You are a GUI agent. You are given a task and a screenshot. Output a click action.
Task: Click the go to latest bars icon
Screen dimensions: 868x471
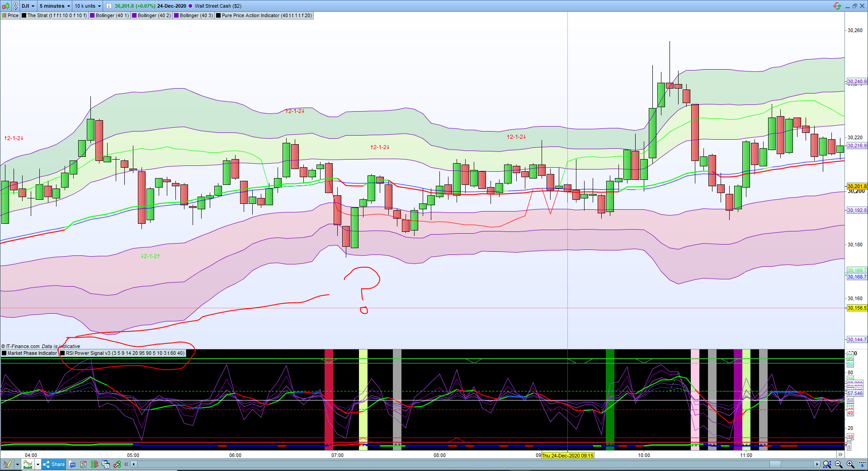862,464
